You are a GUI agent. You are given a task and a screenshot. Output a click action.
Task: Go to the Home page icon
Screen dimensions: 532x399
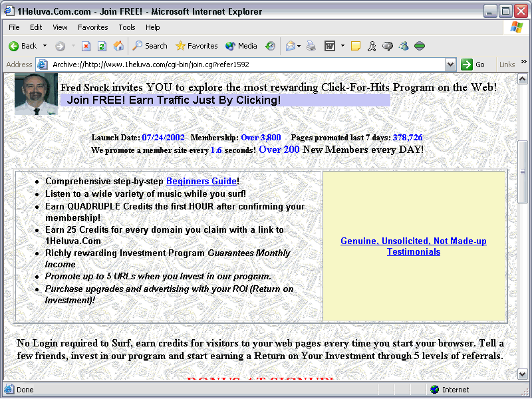(x=118, y=46)
